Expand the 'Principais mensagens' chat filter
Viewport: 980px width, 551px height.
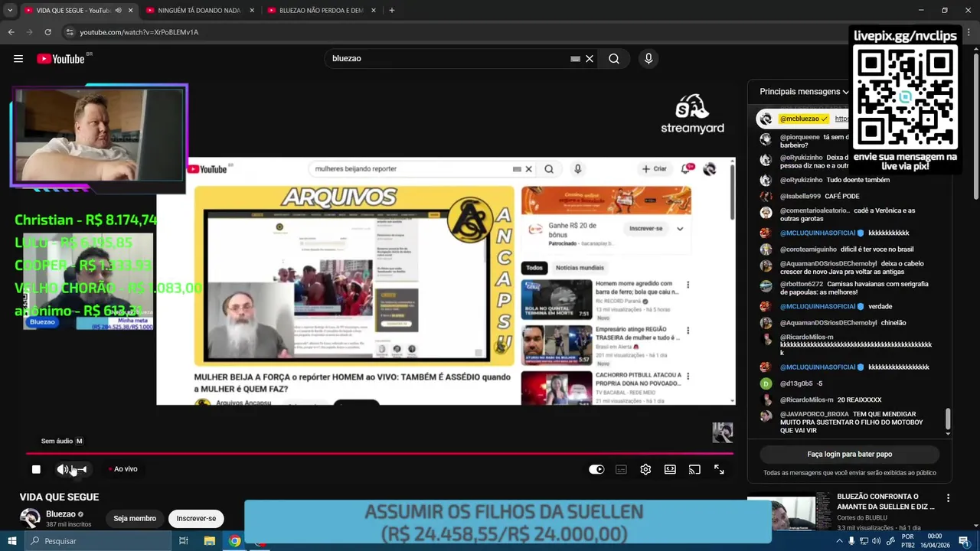(804, 92)
